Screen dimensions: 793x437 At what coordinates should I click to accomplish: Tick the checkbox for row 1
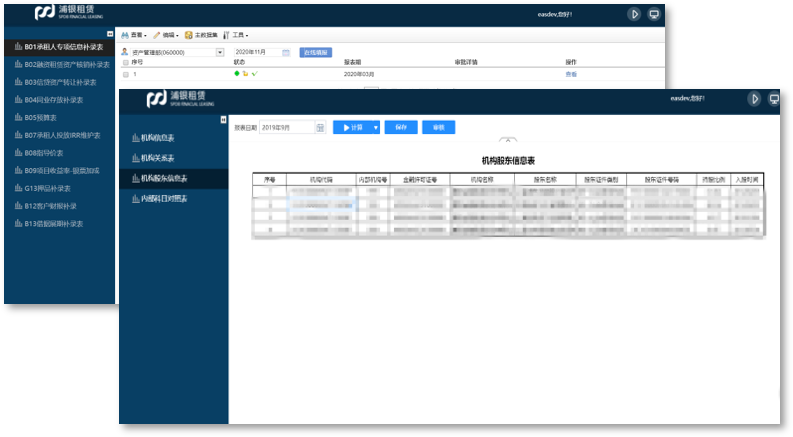[125, 74]
